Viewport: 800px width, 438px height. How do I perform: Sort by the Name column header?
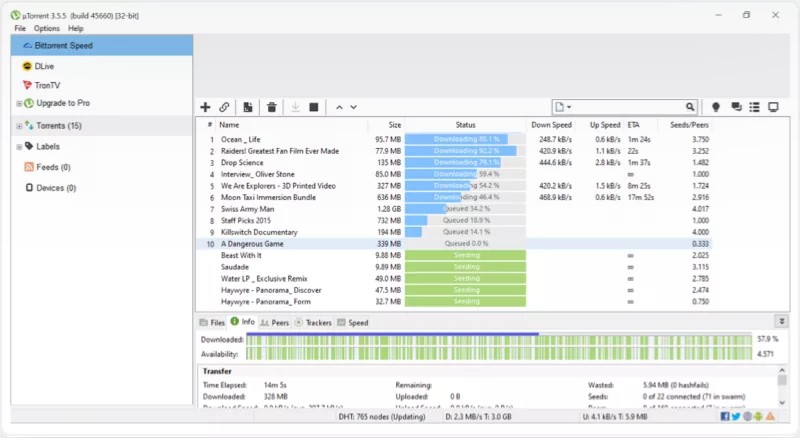point(229,125)
